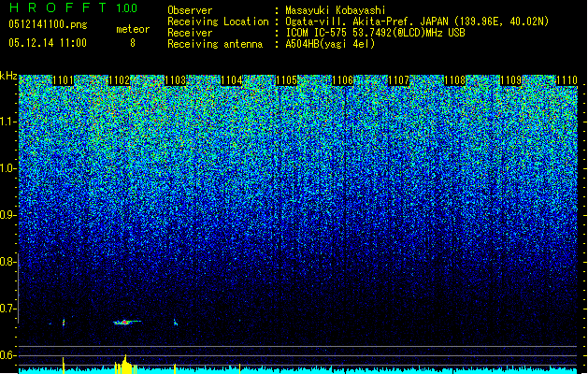Click the yellow power spike below 1101

63,366
